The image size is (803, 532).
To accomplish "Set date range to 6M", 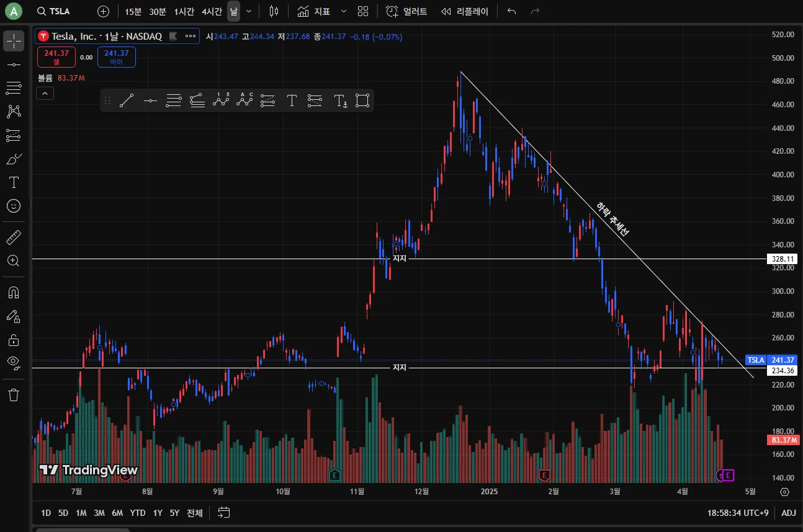I will [117, 513].
